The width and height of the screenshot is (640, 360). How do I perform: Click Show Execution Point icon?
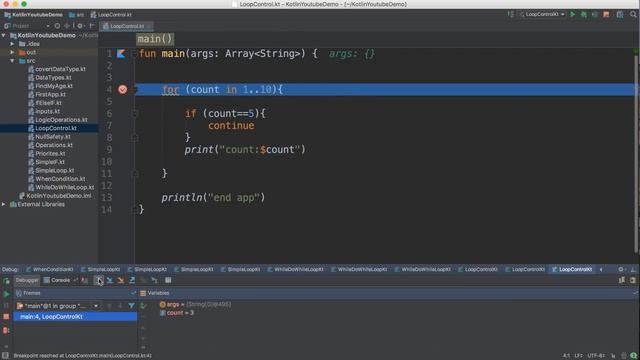point(84,280)
